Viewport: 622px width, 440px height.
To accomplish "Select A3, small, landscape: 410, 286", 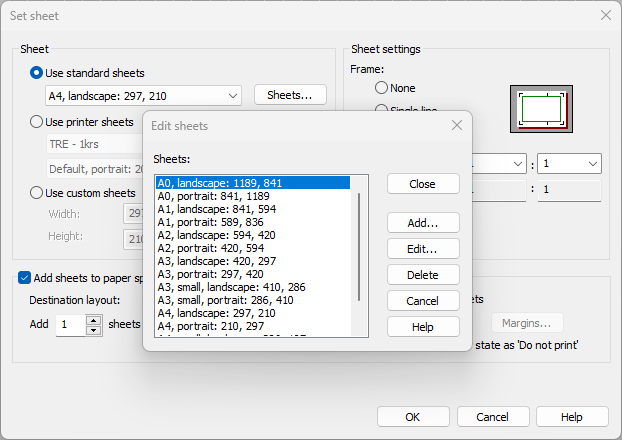I will 231,286.
